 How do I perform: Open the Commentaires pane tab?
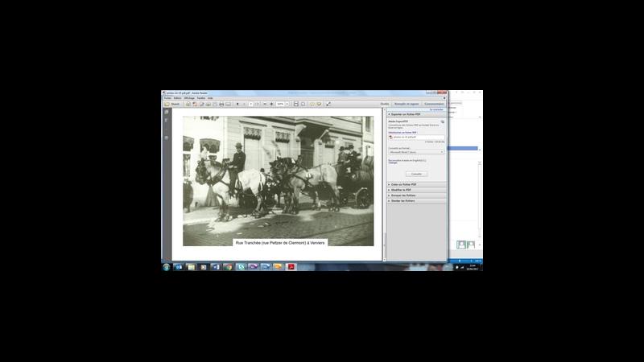[434, 105]
